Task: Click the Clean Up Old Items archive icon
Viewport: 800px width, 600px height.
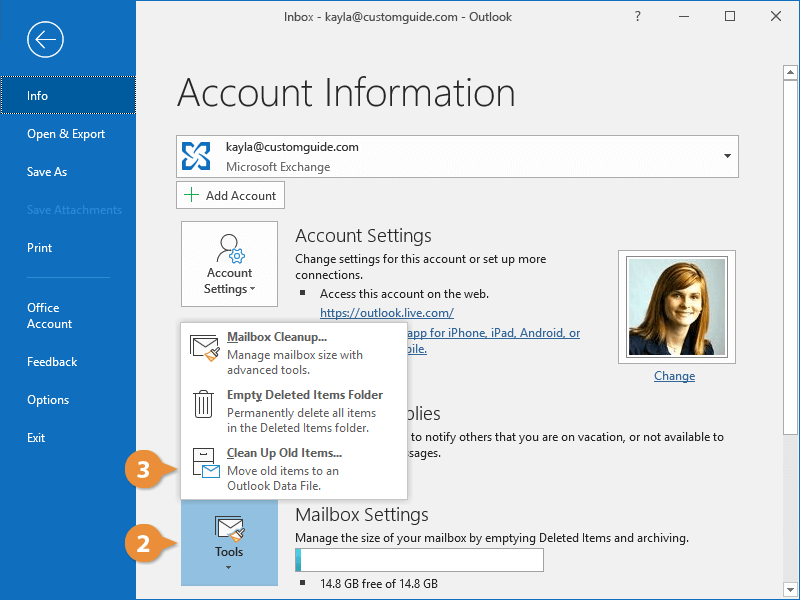Action: click(x=206, y=463)
